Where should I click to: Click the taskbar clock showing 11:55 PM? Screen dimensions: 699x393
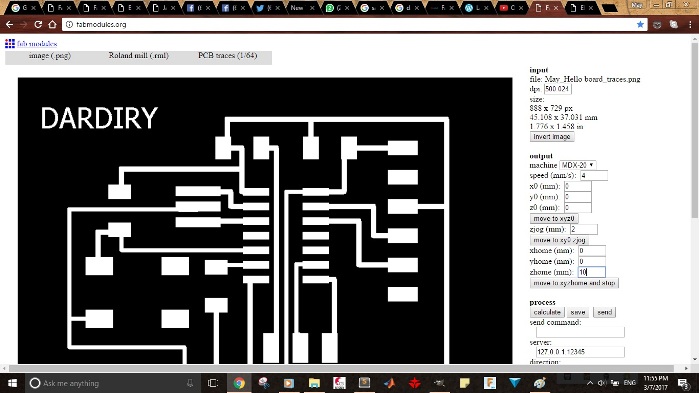[x=655, y=383]
